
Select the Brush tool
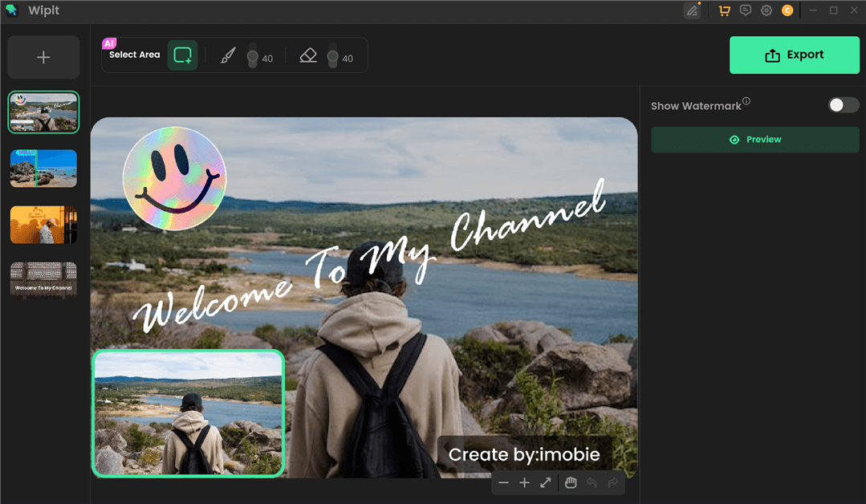pyautogui.click(x=228, y=55)
